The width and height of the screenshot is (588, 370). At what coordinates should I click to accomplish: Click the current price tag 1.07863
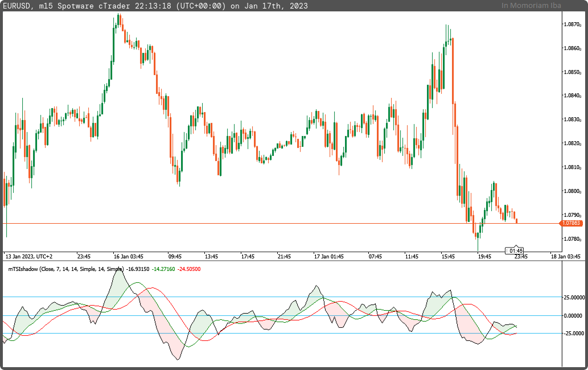571,223
